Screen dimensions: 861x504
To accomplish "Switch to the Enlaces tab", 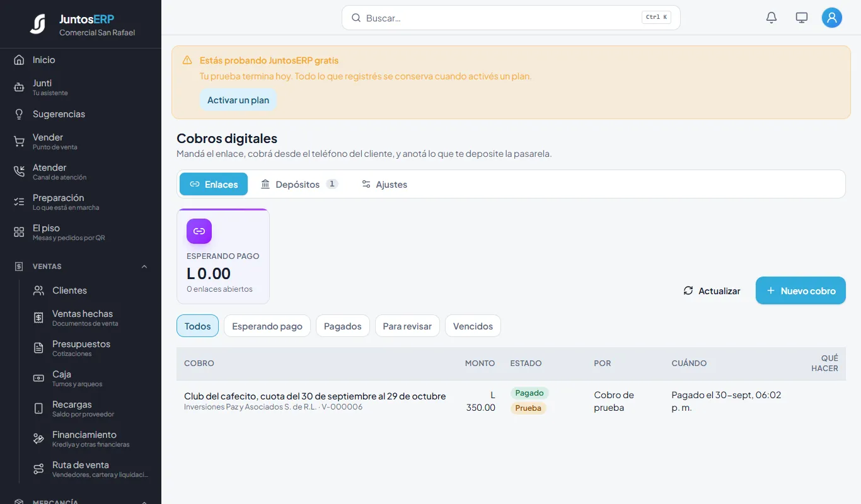I will (214, 184).
